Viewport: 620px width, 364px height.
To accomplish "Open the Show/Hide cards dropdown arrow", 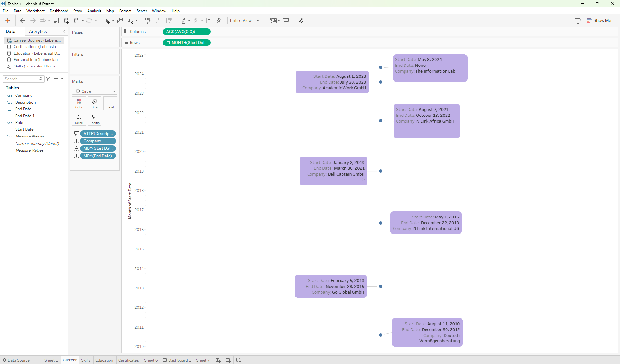I will 279,21.
